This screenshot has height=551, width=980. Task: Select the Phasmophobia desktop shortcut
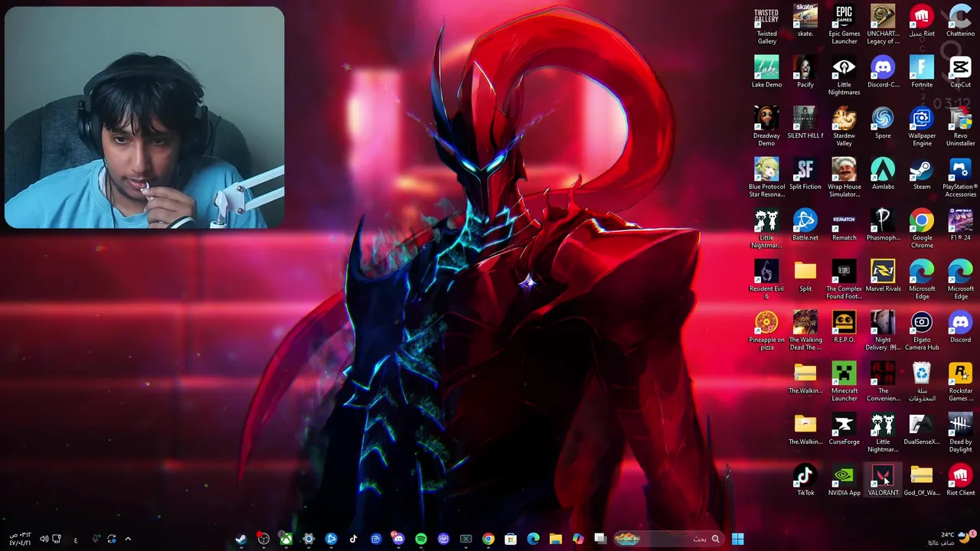pos(883,225)
